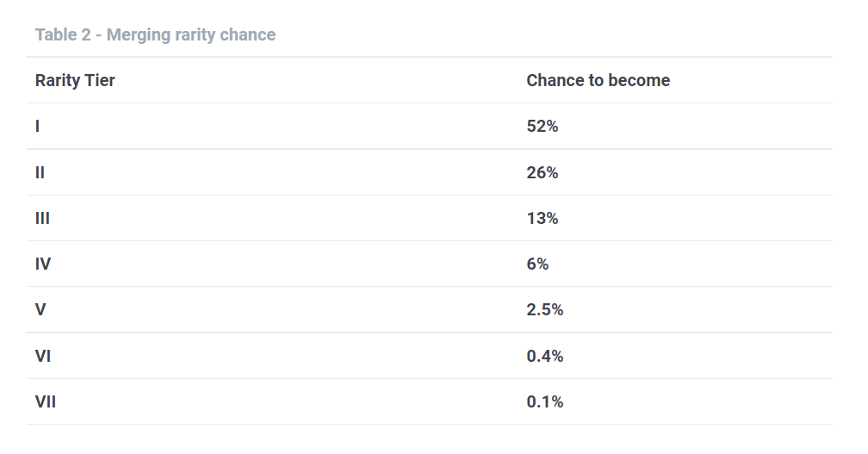
Task: Select the rarity tier II cell
Action: tap(40, 173)
